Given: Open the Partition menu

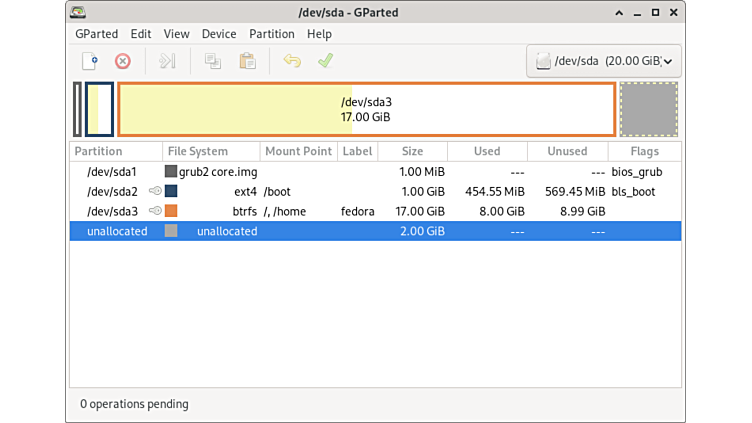Looking at the screenshot, I should pyautogui.click(x=272, y=33).
